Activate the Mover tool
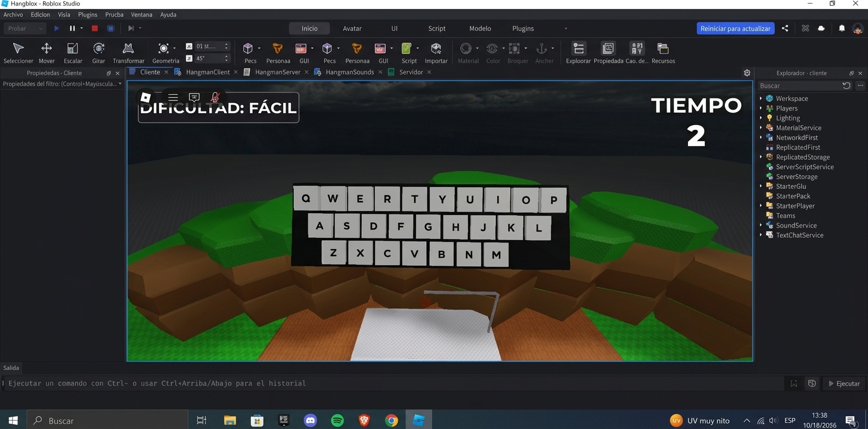Image resolution: width=868 pixels, height=429 pixels. click(x=46, y=52)
